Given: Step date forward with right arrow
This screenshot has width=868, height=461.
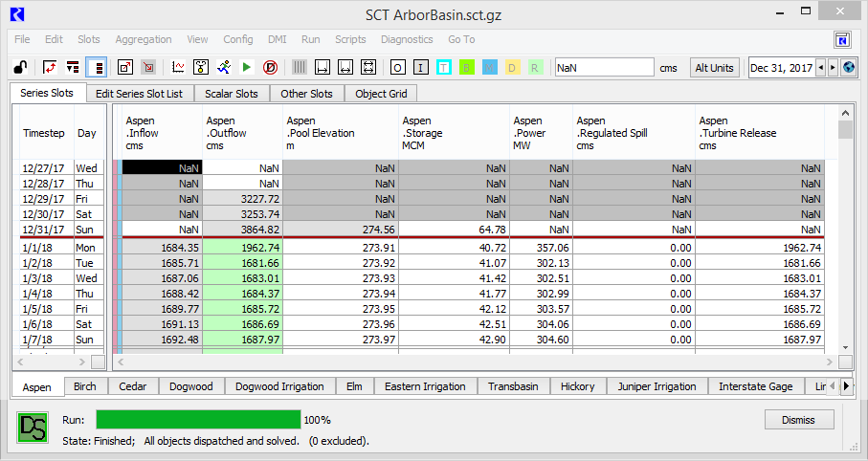Looking at the screenshot, I should tap(833, 68).
